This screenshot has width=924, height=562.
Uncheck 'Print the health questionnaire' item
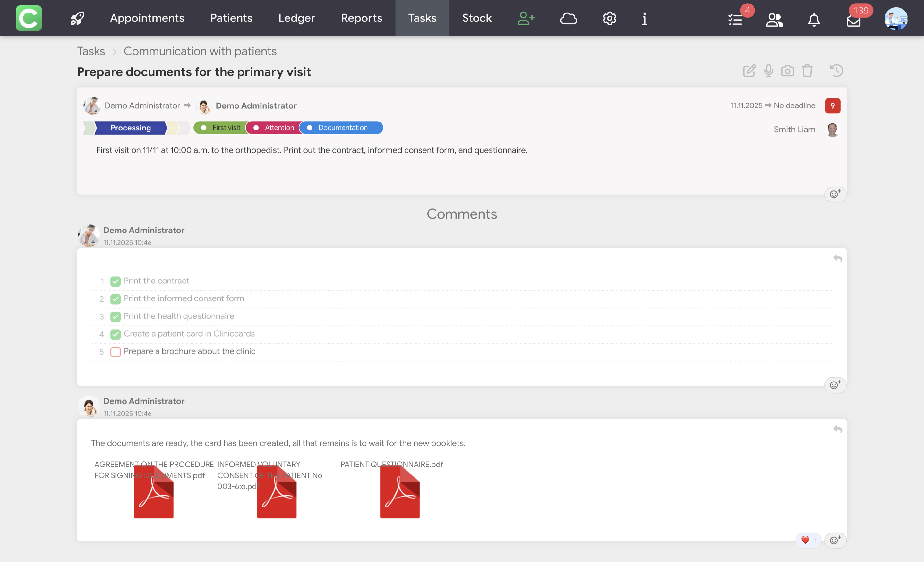[x=116, y=317]
